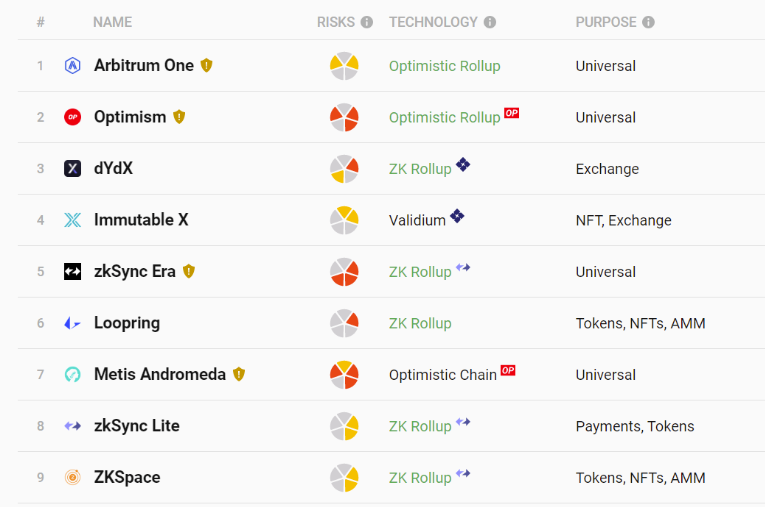Viewport: 765px width, 507px height.
Task: Click the NAME column header
Action: [112, 22]
